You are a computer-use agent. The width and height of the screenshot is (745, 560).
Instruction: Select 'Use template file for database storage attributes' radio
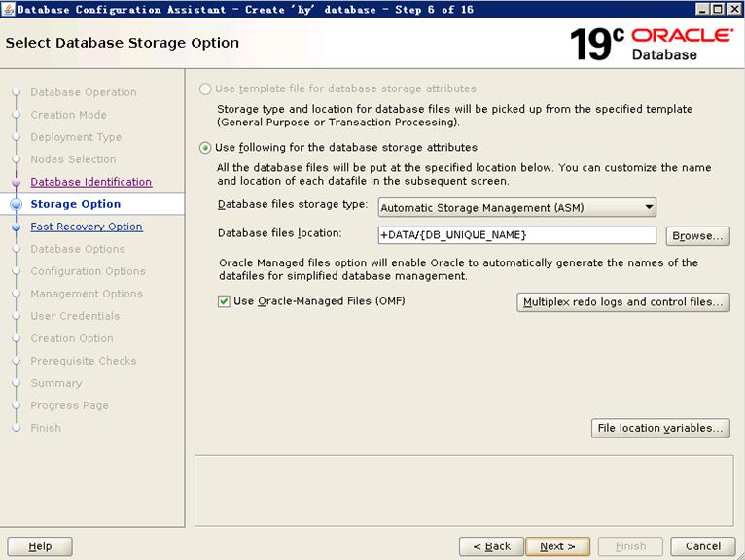click(205, 88)
